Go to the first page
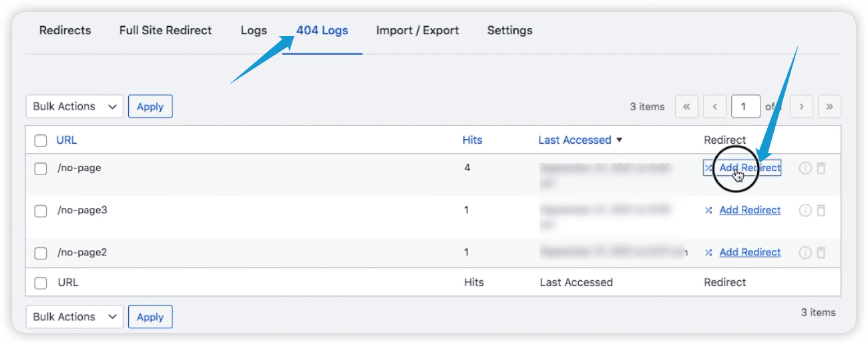The height and width of the screenshot is (345, 868). [686, 106]
